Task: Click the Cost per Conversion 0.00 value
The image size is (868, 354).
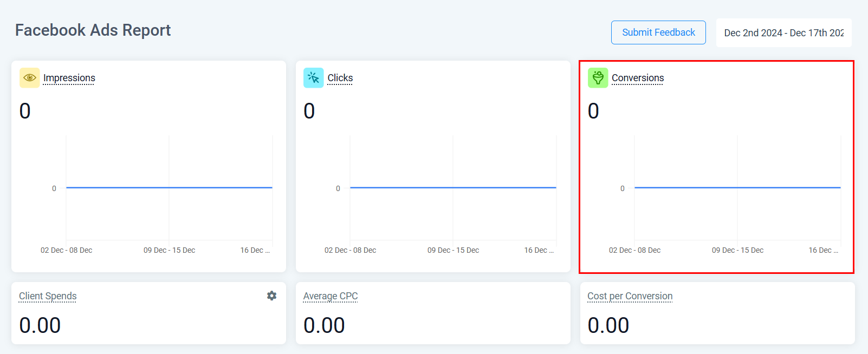Action: (x=608, y=325)
